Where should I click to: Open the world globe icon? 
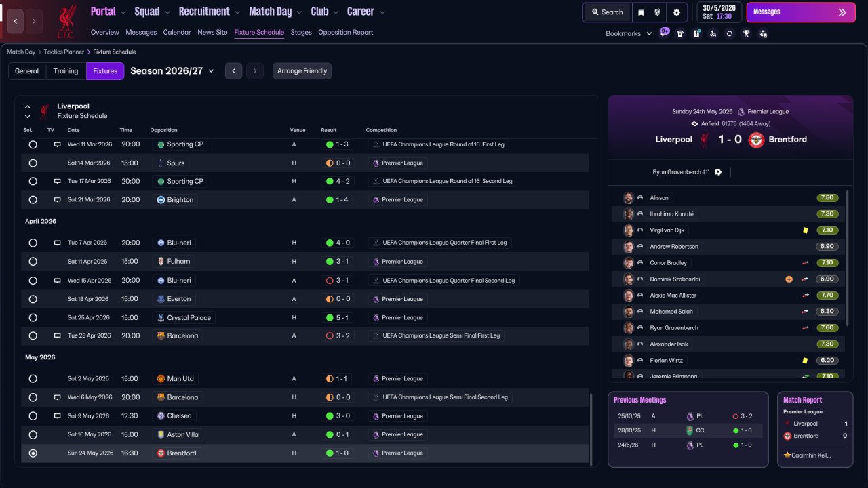click(x=658, y=12)
